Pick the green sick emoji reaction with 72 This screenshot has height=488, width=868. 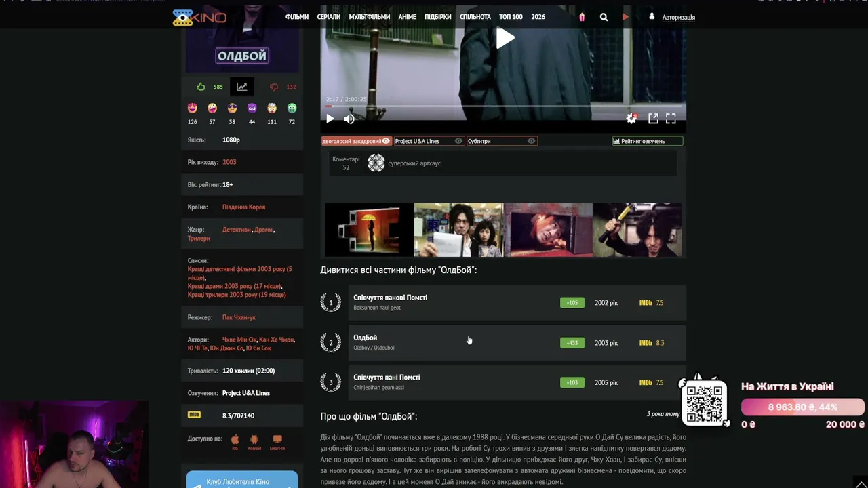click(x=292, y=108)
